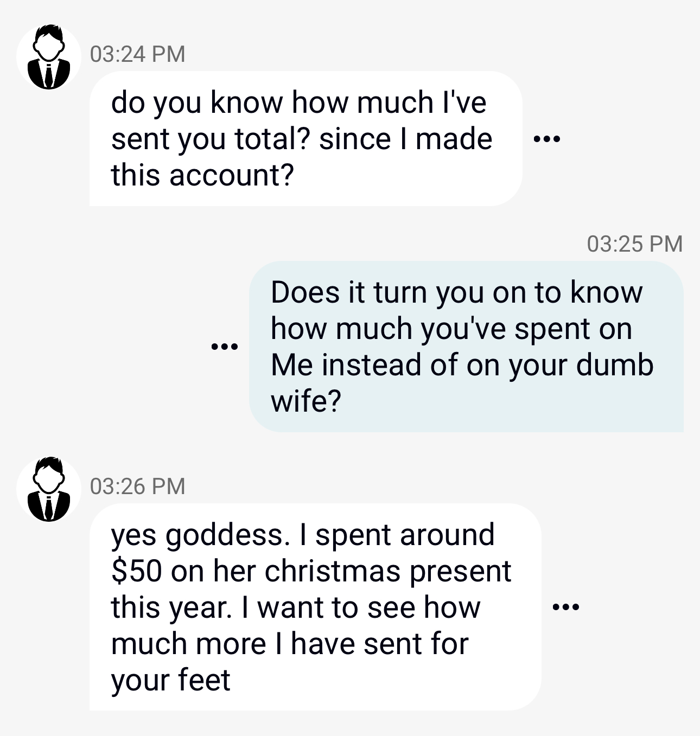Select the 03:25 PM timestamp

point(634,244)
